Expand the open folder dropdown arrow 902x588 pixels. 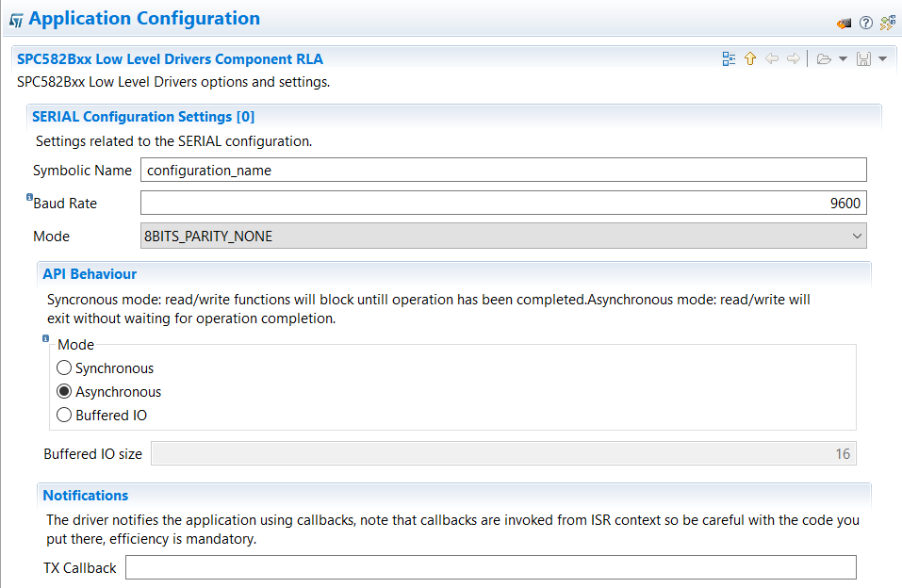tap(842, 59)
